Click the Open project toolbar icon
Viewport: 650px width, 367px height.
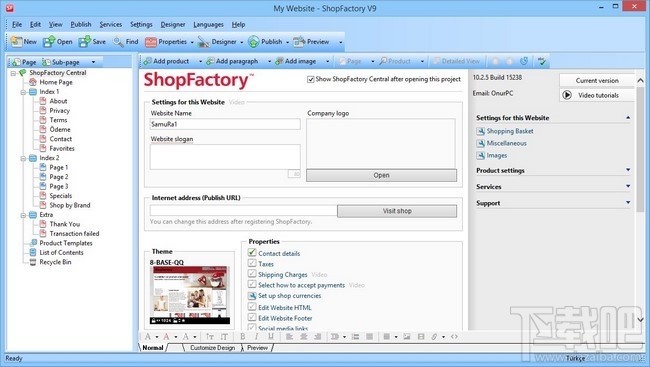[49, 41]
